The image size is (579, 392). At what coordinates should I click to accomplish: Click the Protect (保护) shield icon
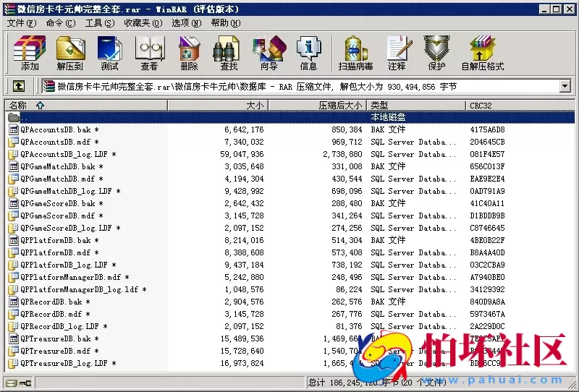pyautogui.click(x=436, y=53)
